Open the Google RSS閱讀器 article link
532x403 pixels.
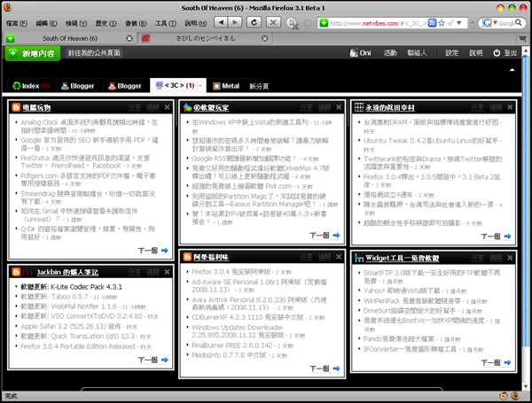(244, 159)
